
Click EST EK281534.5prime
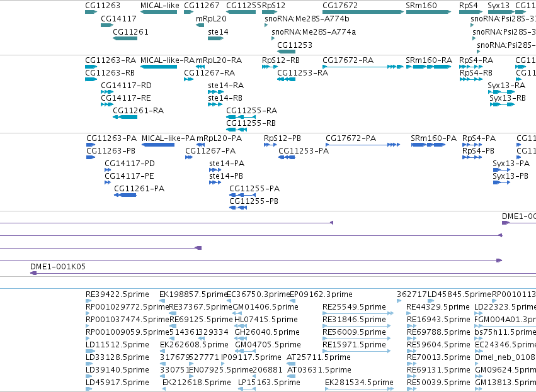pos(359,383)
